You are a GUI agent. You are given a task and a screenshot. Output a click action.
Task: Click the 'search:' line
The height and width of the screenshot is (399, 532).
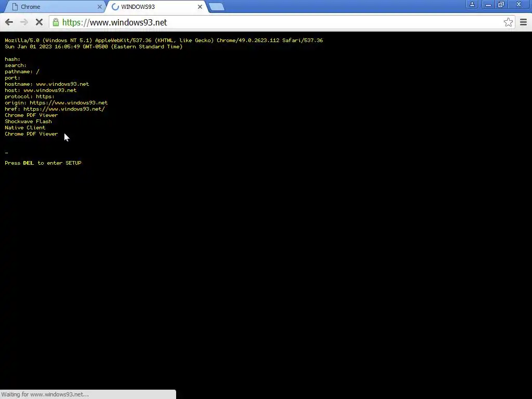[16, 65]
